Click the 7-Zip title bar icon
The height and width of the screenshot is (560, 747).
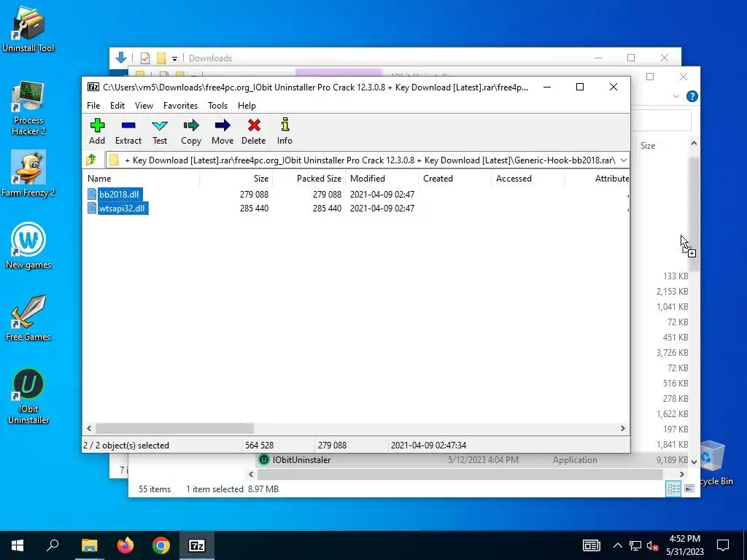tap(93, 87)
